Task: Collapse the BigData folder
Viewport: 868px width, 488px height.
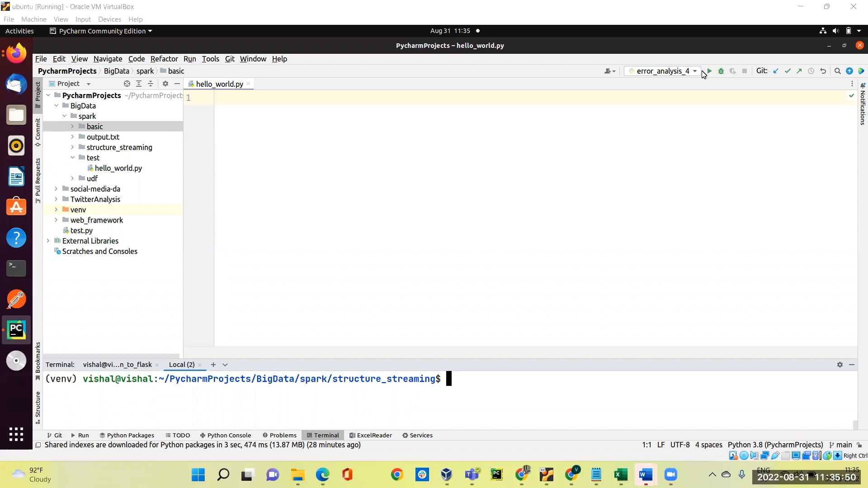Action: (x=56, y=105)
